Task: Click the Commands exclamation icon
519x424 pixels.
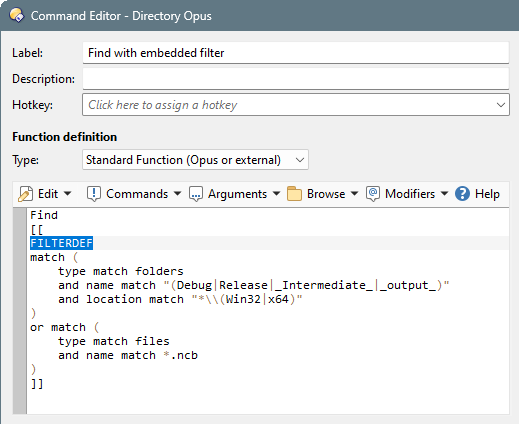Action: [x=94, y=194]
